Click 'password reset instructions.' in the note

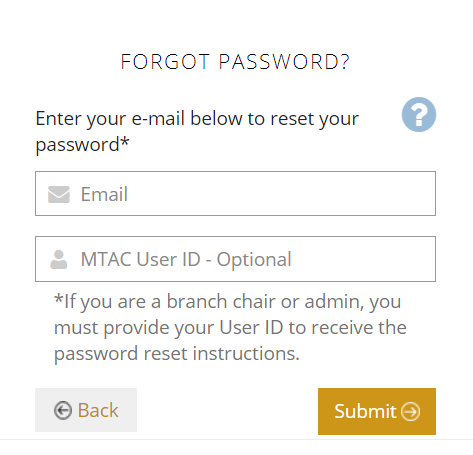(177, 354)
